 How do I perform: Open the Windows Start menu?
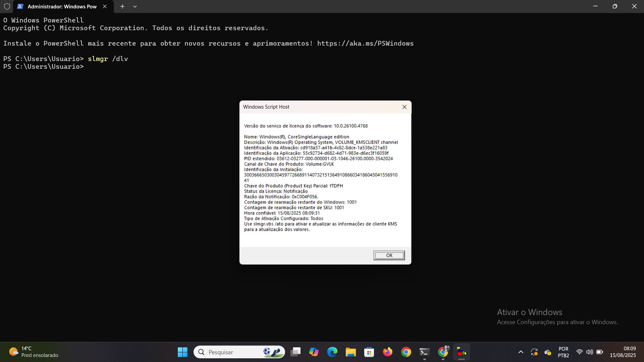coord(182,352)
